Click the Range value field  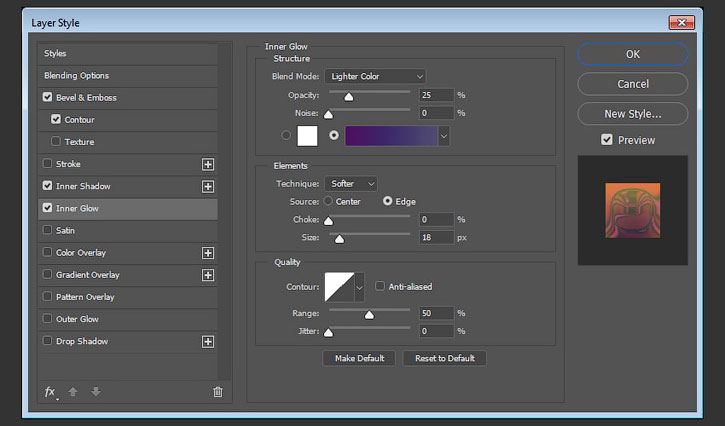click(x=436, y=314)
